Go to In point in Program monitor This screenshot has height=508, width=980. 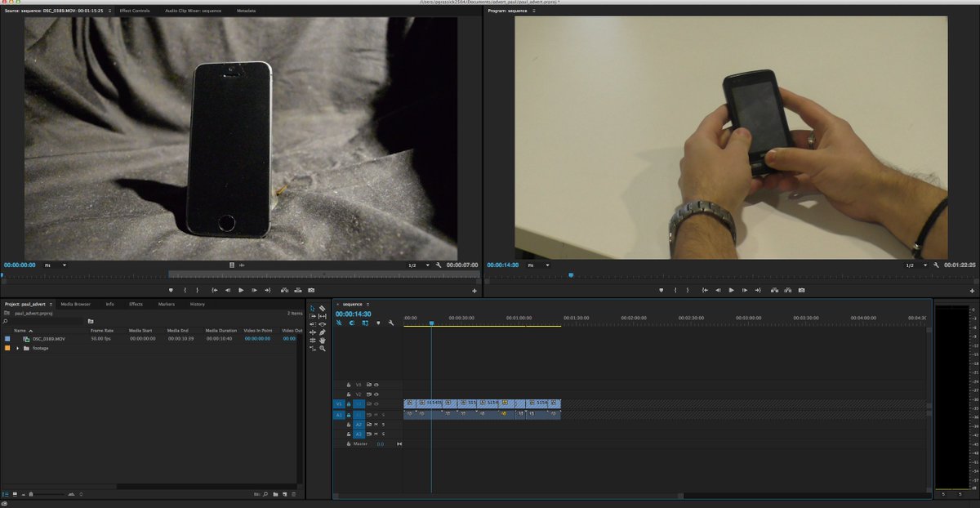click(x=705, y=290)
